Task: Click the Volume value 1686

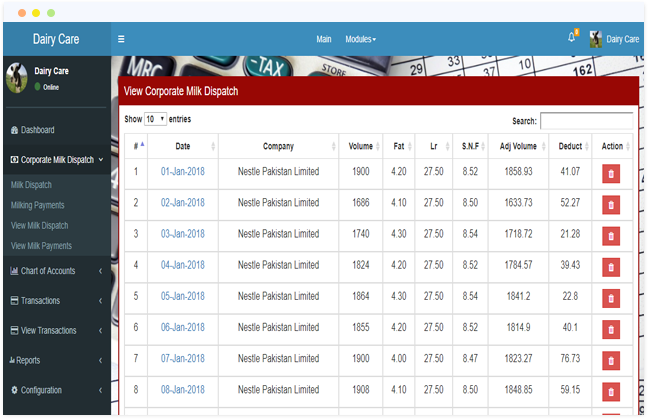Action: point(361,203)
